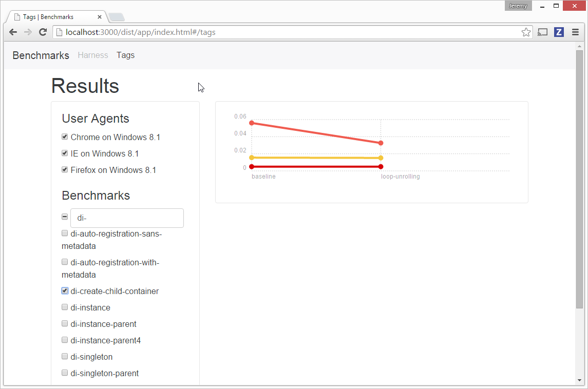This screenshot has height=389, width=588.
Task: Click the page scrollbar down arrow
Action: [x=579, y=380]
